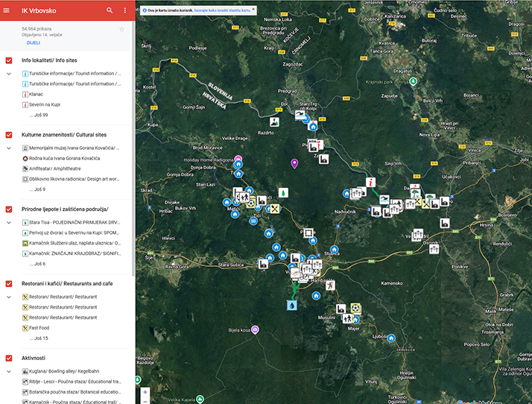Open the three-dot more options menu

[x=125, y=10]
